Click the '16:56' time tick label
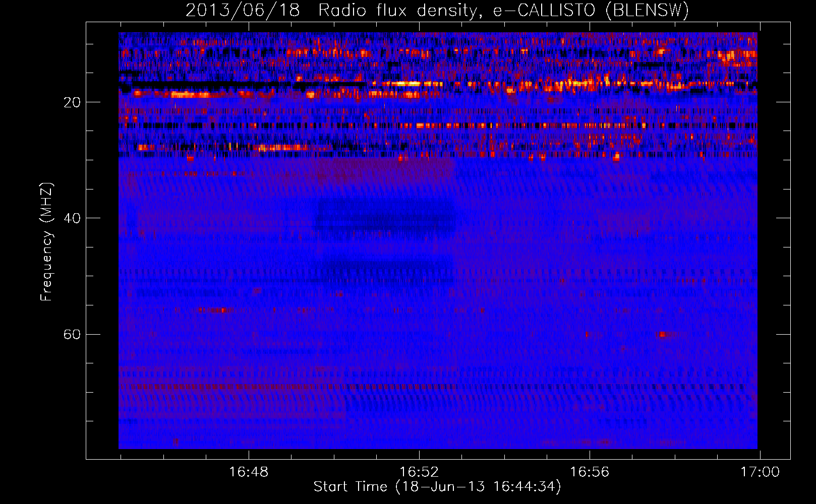This screenshot has height=504, width=816. [x=590, y=472]
